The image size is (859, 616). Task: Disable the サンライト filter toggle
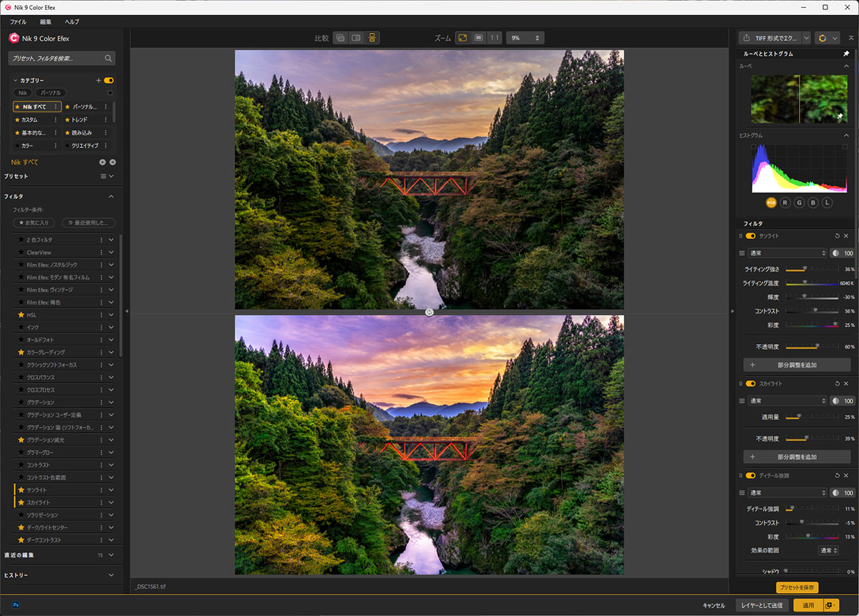[x=751, y=235]
